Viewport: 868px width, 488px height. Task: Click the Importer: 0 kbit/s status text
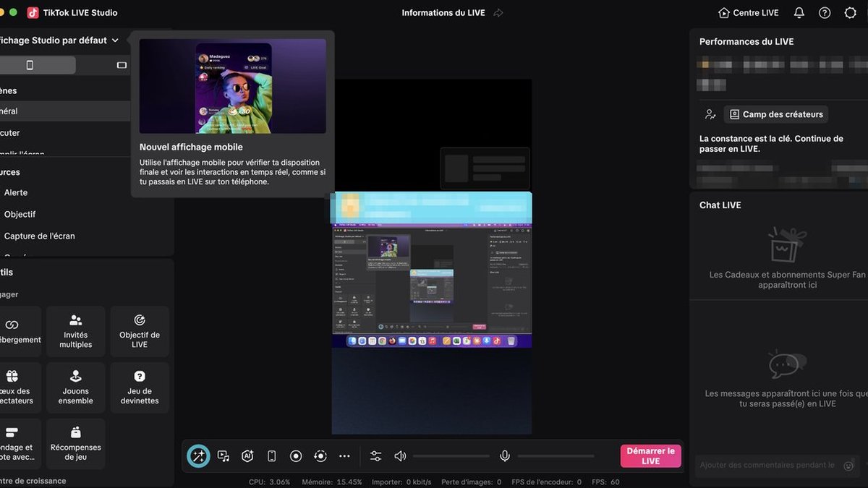(401, 481)
